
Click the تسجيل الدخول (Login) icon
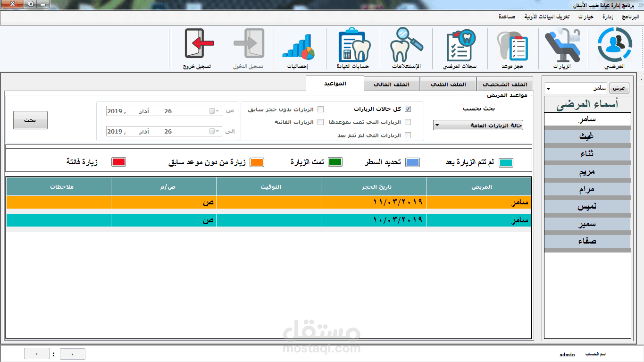click(x=249, y=49)
